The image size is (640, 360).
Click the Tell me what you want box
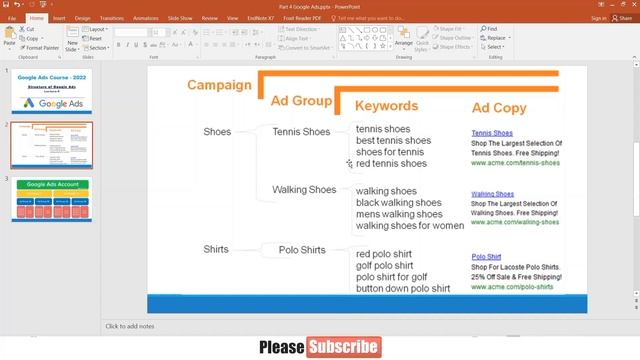pos(367,18)
